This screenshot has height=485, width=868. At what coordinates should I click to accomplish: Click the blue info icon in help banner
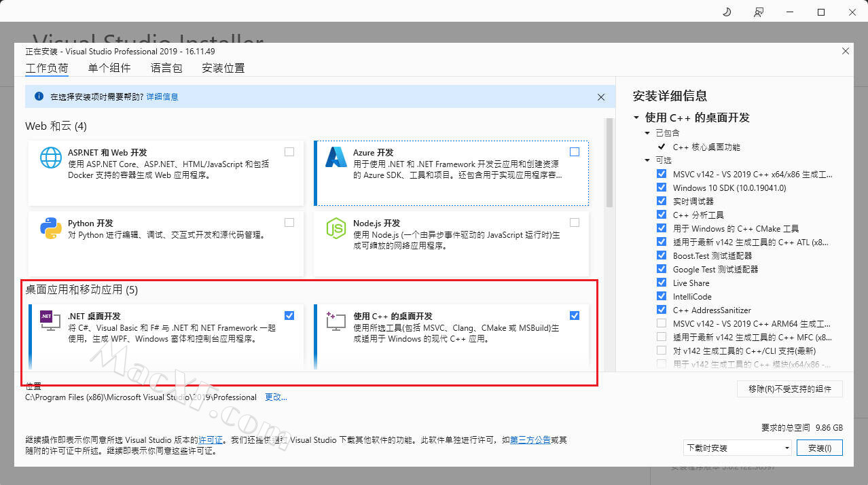(x=39, y=96)
